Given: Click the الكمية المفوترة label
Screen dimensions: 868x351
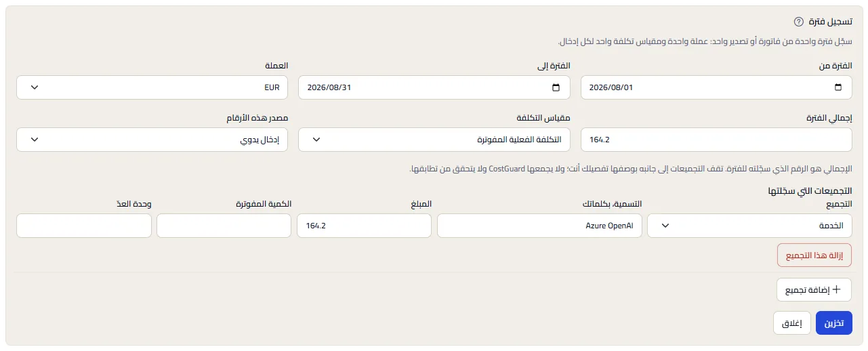Looking at the screenshot, I should (x=264, y=204).
